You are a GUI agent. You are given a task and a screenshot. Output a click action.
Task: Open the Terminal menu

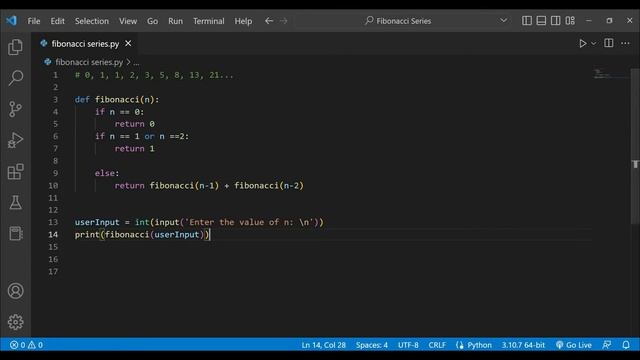209,21
